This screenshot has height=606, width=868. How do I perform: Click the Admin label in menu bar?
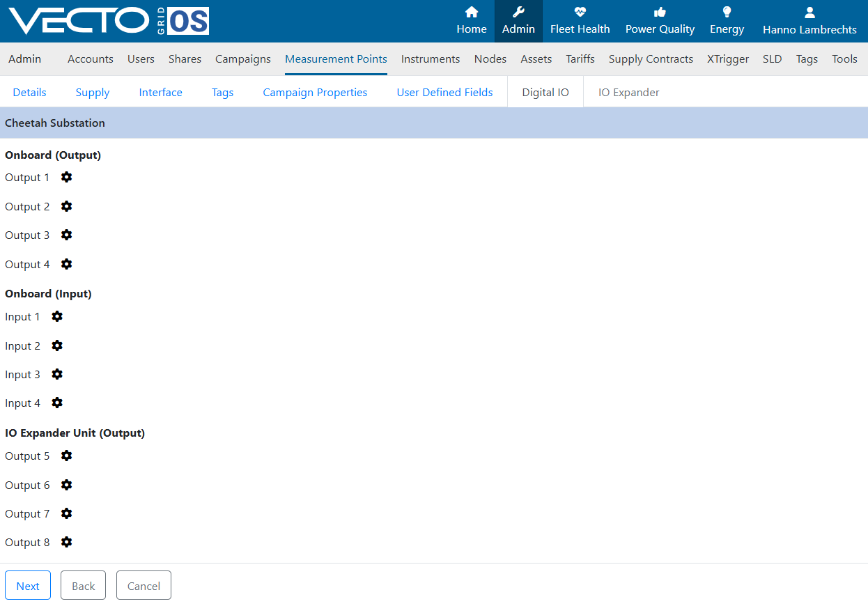tap(25, 59)
